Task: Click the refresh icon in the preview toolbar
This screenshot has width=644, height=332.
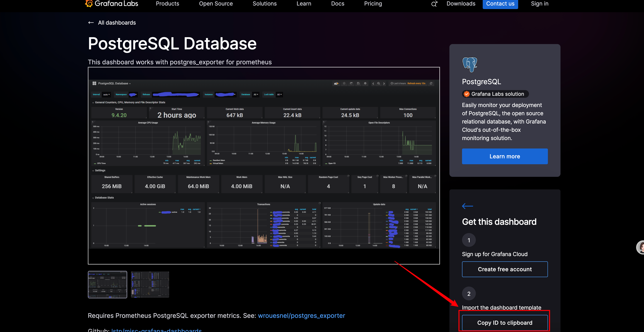Action: click(x=431, y=83)
